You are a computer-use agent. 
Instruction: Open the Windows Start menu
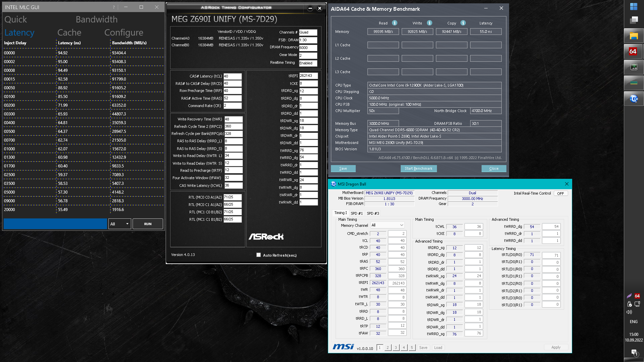pyautogui.click(x=634, y=6)
